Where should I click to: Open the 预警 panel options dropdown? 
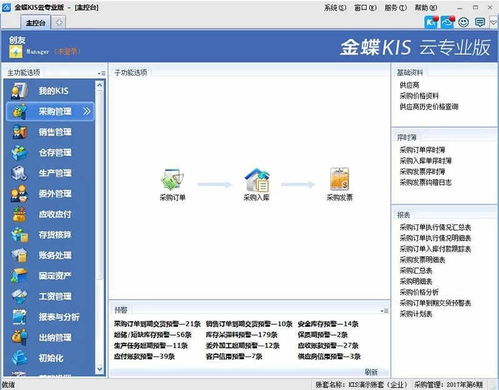click(x=384, y=311)
